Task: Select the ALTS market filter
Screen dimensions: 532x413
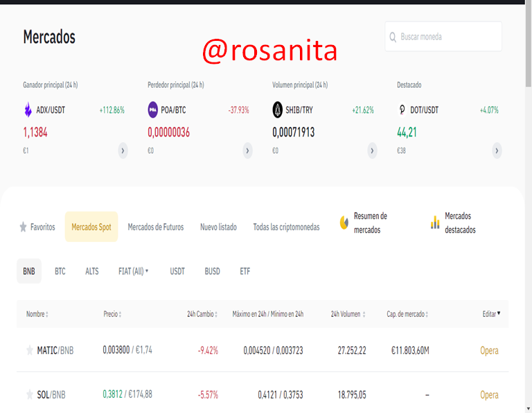Action: [x=92, y=271]
